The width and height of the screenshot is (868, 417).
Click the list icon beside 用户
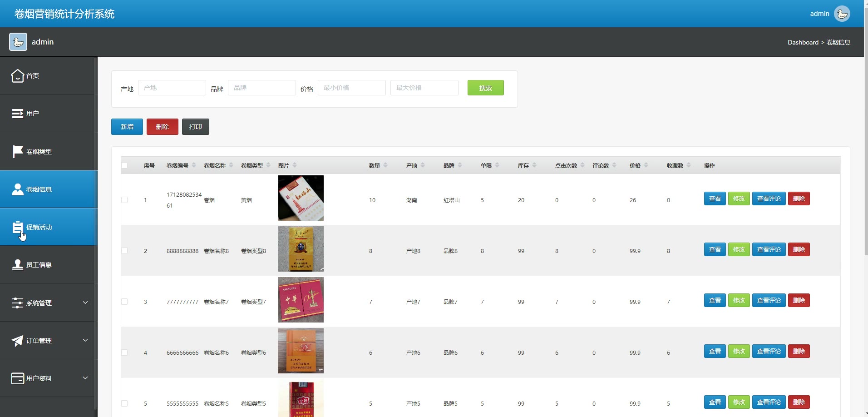[x=17, y=114]
